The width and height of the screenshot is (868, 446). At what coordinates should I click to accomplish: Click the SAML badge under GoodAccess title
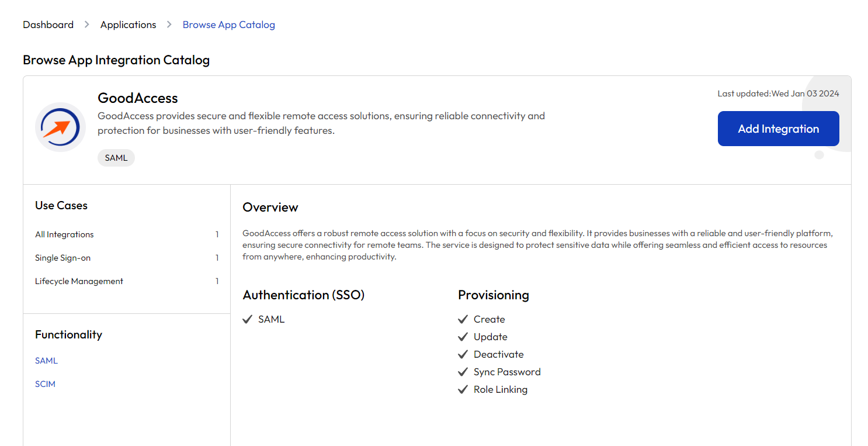pyautogui.click(x=116, y=157)
